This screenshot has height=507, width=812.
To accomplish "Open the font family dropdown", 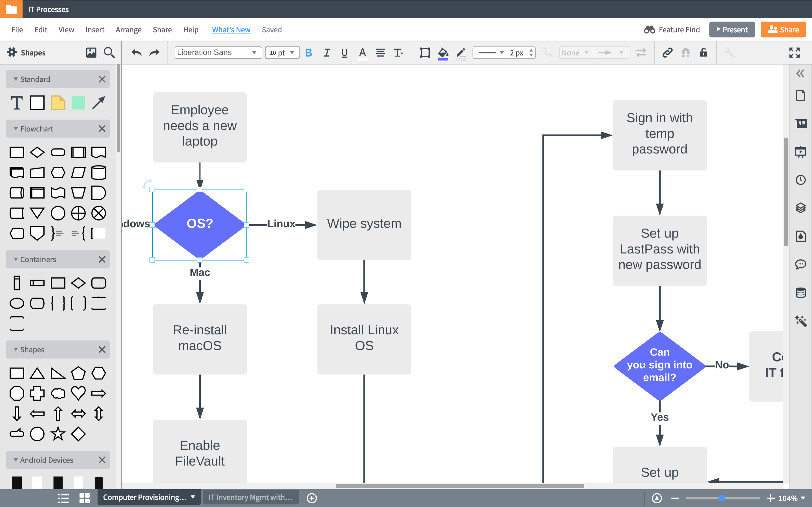I will point(218,52).
